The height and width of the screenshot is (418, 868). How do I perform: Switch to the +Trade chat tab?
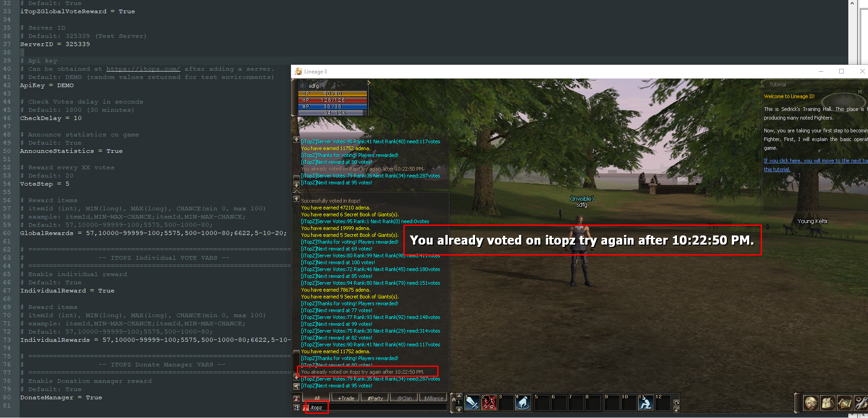click(346, 398)
